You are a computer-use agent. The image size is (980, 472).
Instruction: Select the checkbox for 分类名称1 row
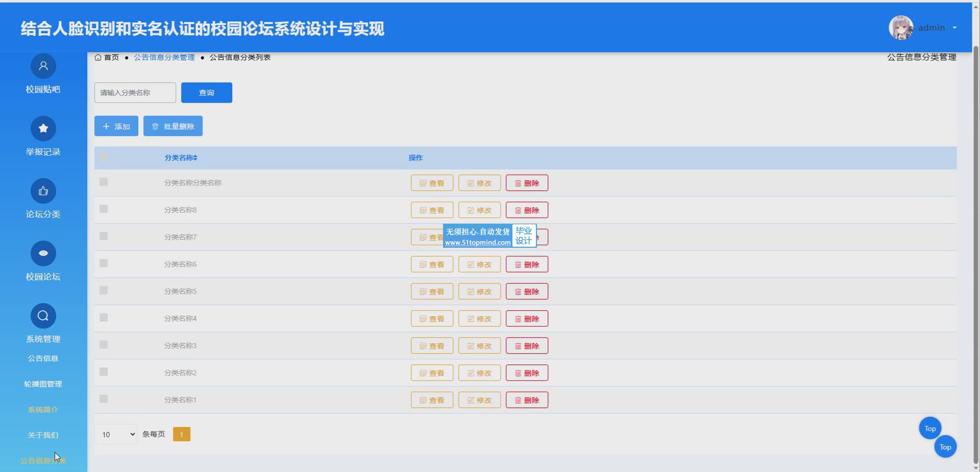[104, 399]
